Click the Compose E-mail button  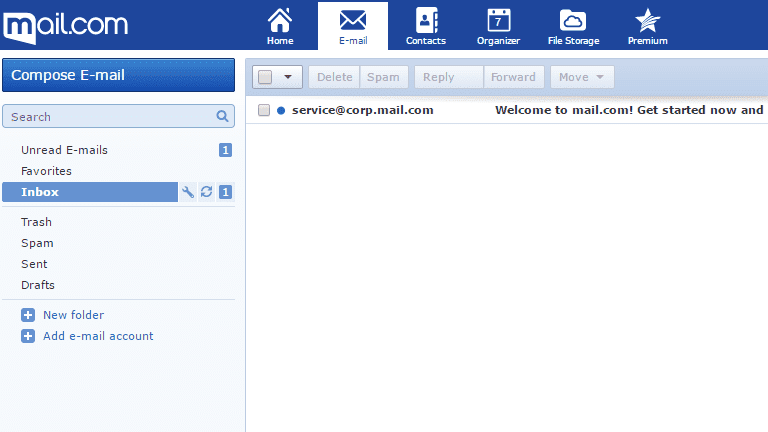(x=119, y=75)
